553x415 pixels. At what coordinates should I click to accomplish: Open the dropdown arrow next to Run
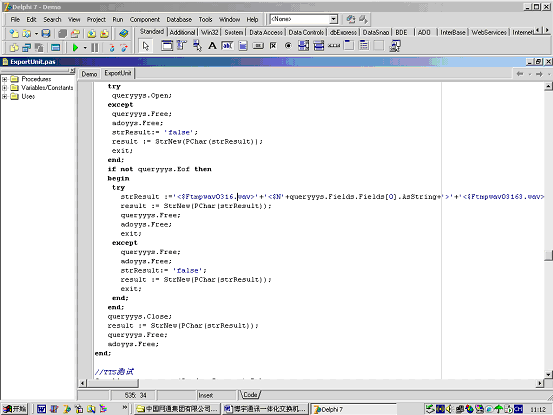tap(85, 48)
